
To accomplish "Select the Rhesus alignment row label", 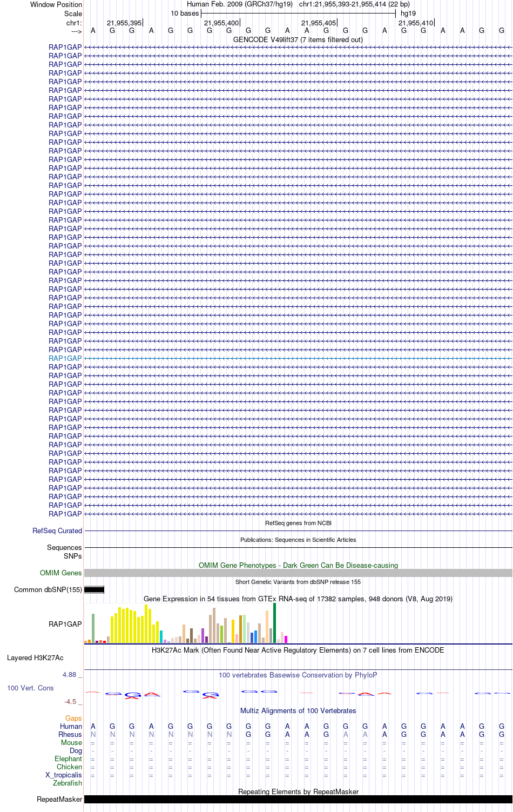I will click(70, 735).
